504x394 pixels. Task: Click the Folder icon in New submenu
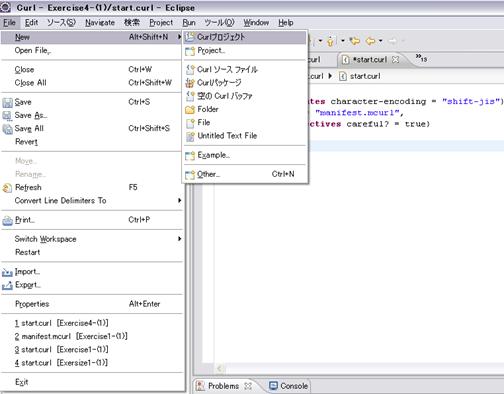tap(190, 109)
